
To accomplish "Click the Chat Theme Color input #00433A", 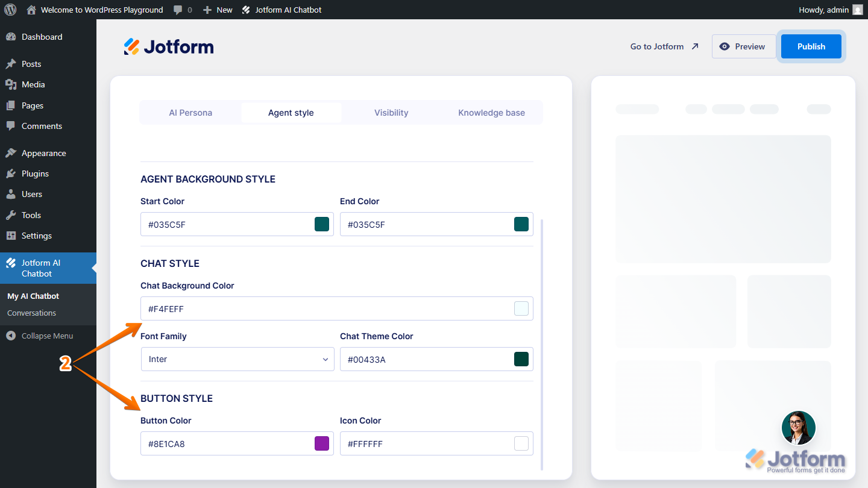I will point(436,359).
